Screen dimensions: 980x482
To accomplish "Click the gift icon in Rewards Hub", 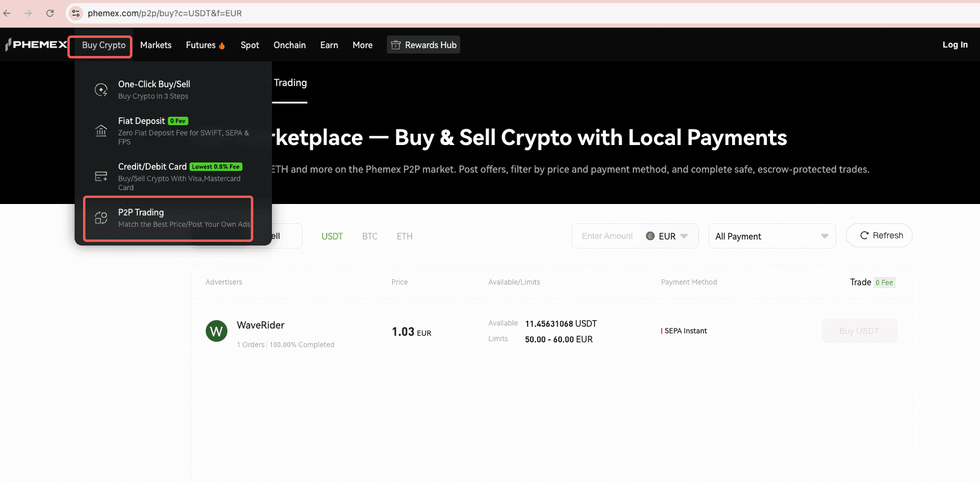I will point(396,45).
